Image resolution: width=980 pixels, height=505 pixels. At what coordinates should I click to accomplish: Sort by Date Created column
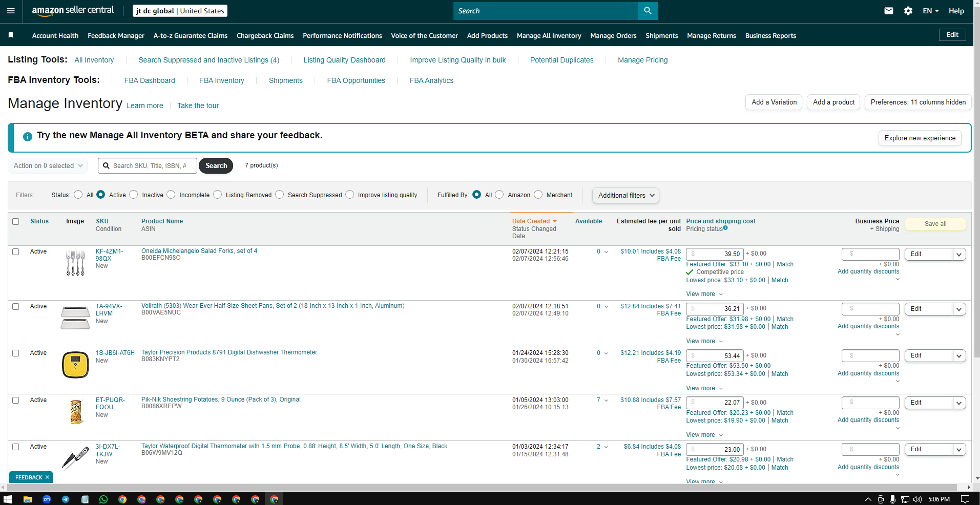coord(534,221)
